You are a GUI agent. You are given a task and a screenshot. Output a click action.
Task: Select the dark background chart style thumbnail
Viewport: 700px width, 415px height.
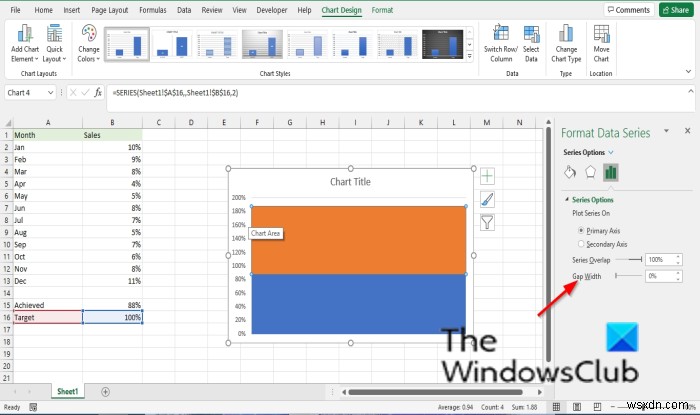(x=442, y=44)
